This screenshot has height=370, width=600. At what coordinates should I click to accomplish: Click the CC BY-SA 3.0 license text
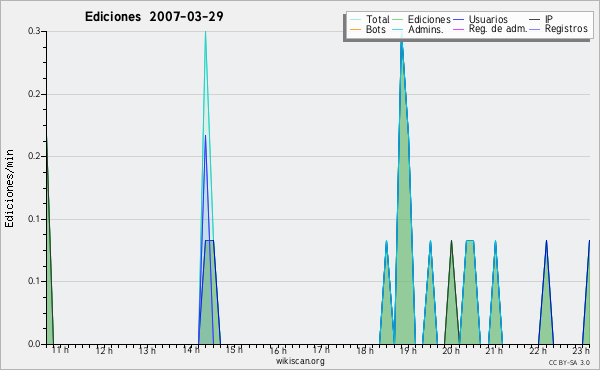point(569,363)
